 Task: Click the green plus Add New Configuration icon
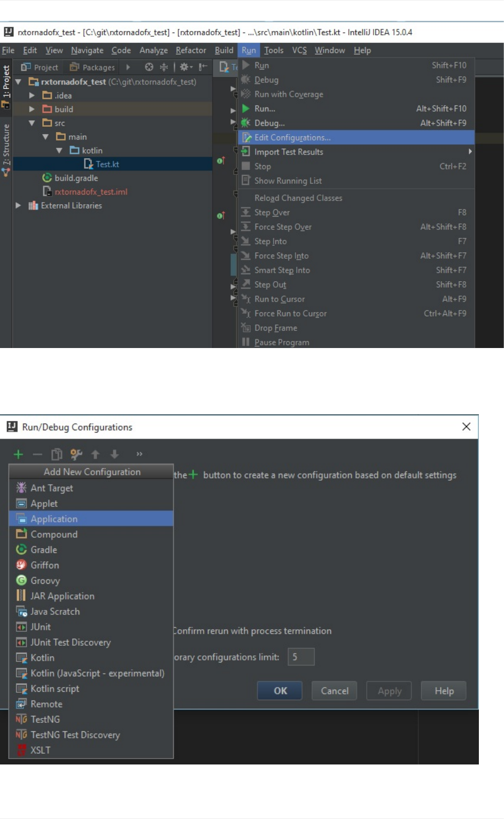click(18, 454)
